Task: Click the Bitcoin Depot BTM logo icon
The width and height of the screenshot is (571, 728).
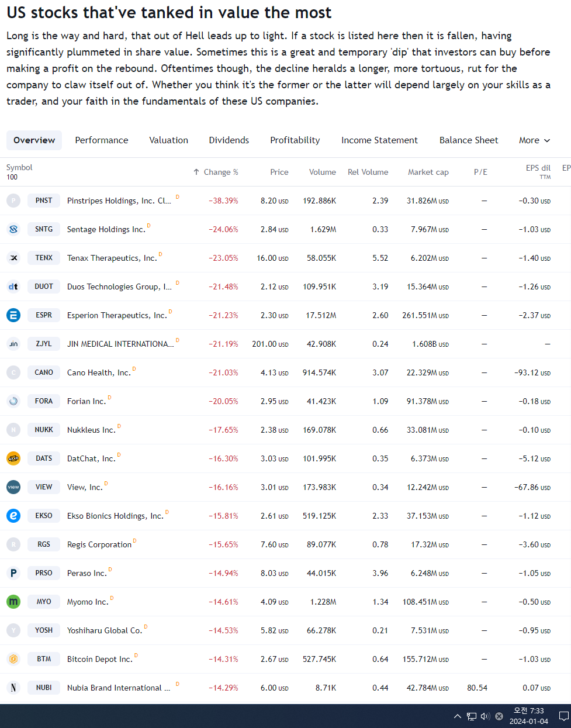Action: (13, 659)
